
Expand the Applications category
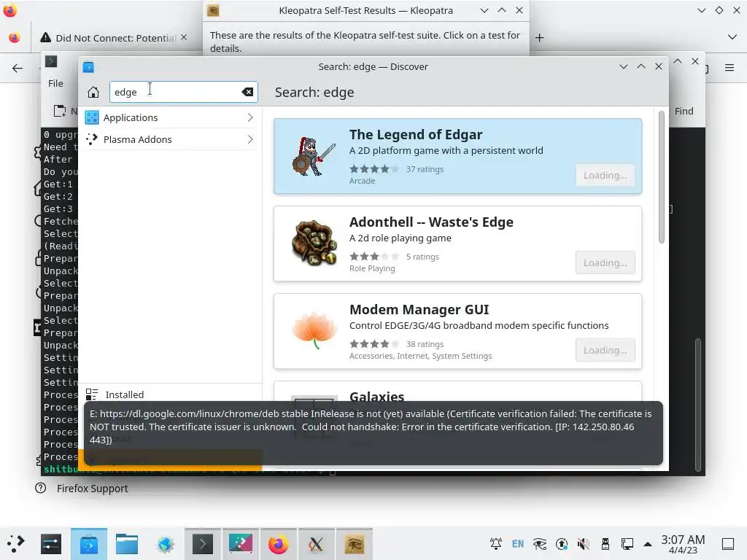tap(170, 117)
